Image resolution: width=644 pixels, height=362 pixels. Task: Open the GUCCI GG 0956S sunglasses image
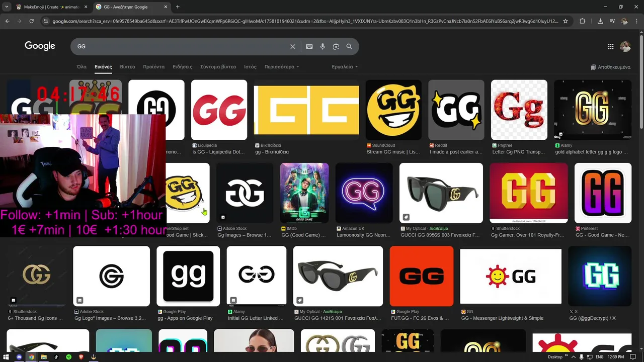[x=441, y=193]
